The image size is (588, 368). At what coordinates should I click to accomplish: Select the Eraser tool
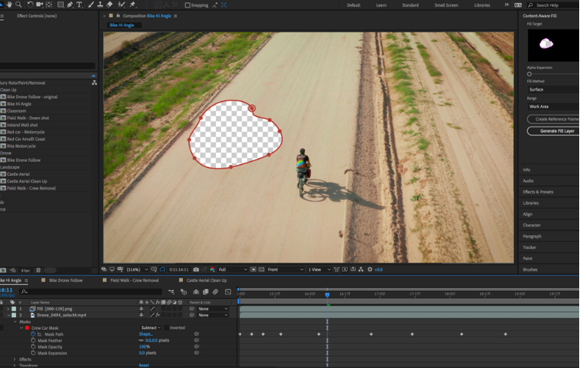[x=110, y=4]
